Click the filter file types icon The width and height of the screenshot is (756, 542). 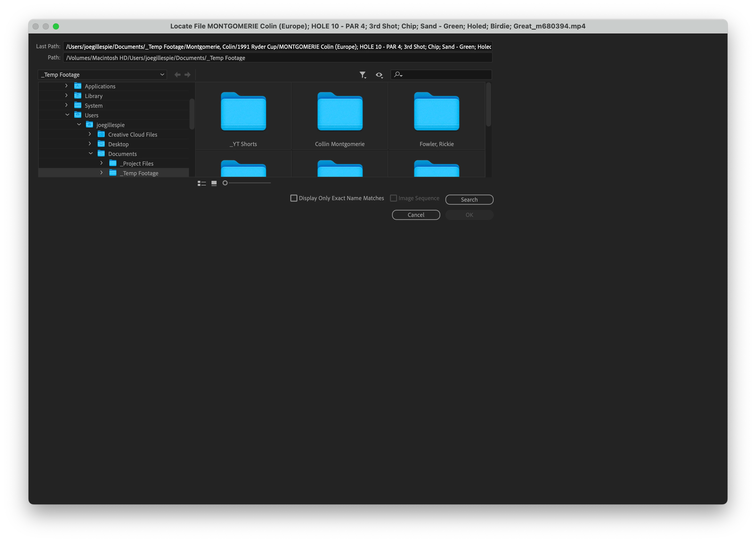[362, 75]
